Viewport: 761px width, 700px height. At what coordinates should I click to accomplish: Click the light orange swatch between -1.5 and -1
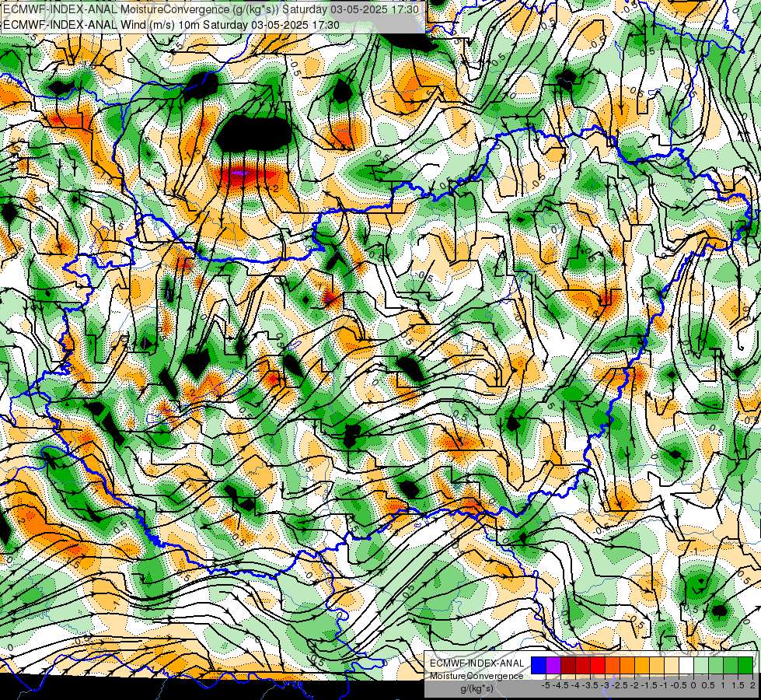(657, 665)
